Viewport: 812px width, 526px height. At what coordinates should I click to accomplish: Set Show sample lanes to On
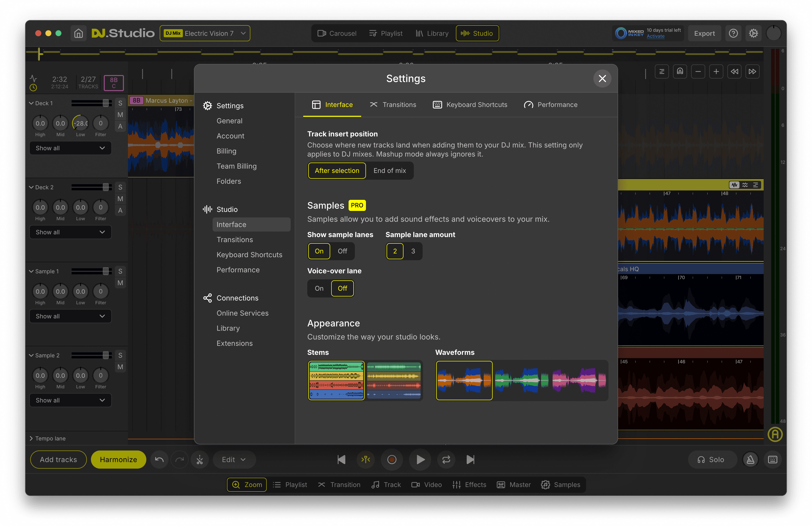click(319, 251)
